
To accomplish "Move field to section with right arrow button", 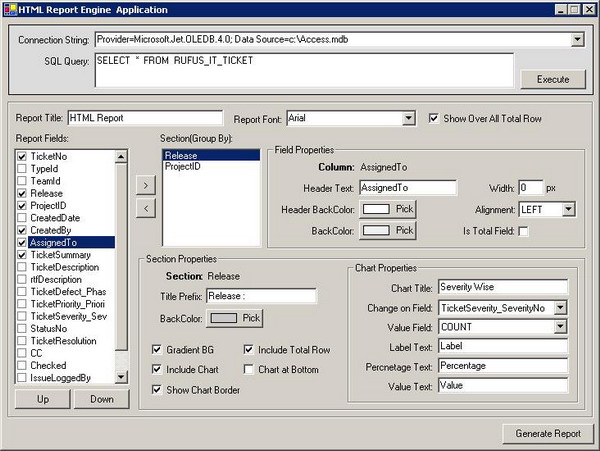I will pyautogui.click(x=146, y=186).
